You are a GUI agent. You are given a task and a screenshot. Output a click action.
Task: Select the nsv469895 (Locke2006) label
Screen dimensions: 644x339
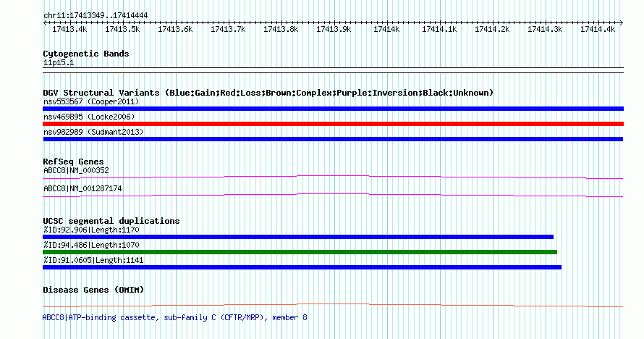[89, 117]
